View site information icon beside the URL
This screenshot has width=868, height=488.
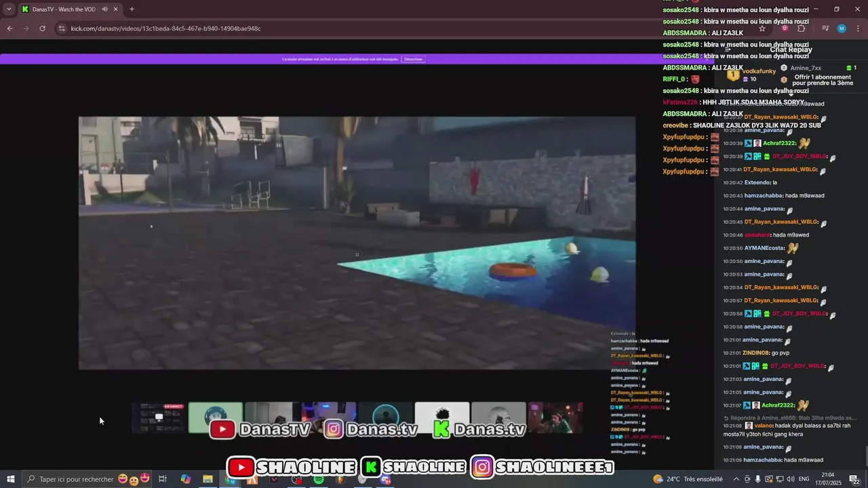(62, 28)
